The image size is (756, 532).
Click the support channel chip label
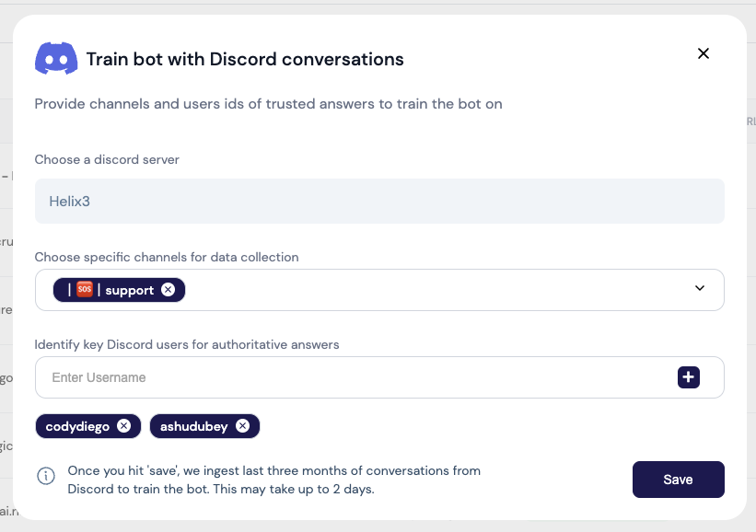129,290
